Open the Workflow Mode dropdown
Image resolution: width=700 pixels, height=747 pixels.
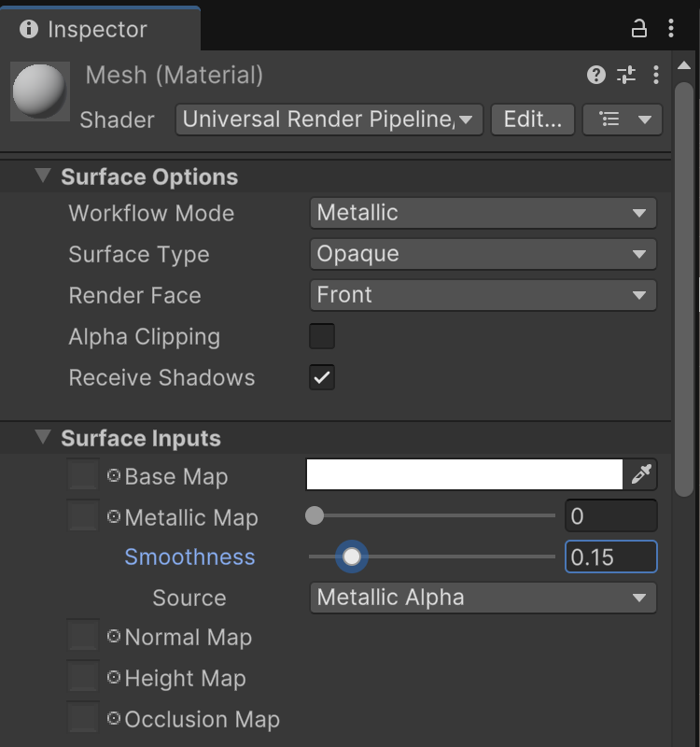(483, 213)
